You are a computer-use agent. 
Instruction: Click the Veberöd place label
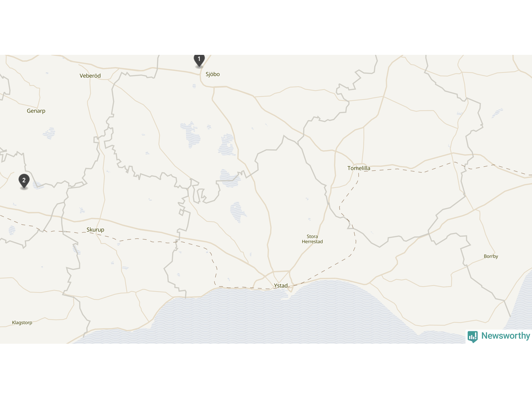click(x=90, y=76)
